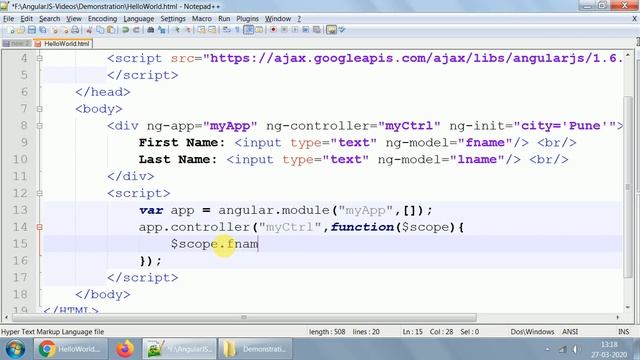This screenshot has height=360, width=640.
Task: Redo the edit via the toolbar
Action: 136,30
